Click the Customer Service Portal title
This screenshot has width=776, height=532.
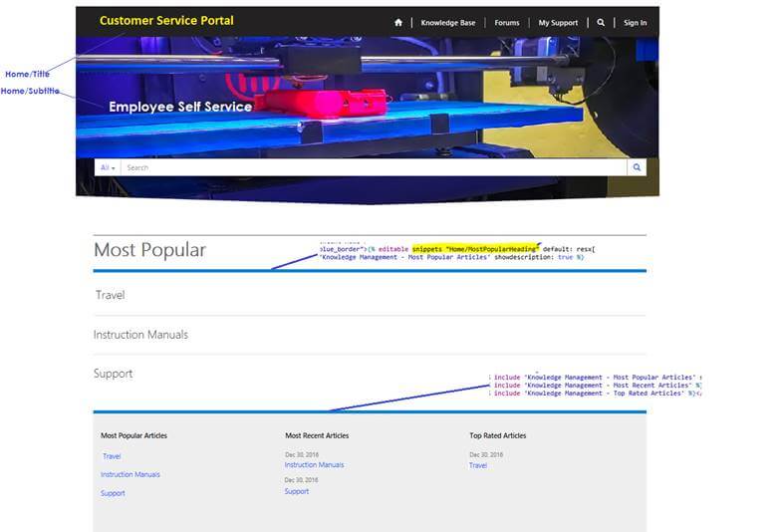(166, 20)
